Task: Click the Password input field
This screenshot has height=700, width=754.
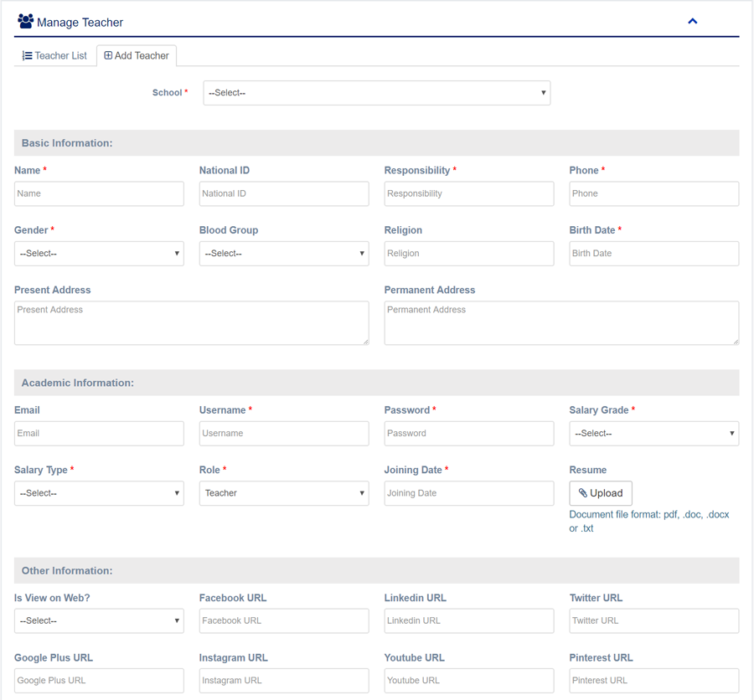Action: (x=469, y=434)
